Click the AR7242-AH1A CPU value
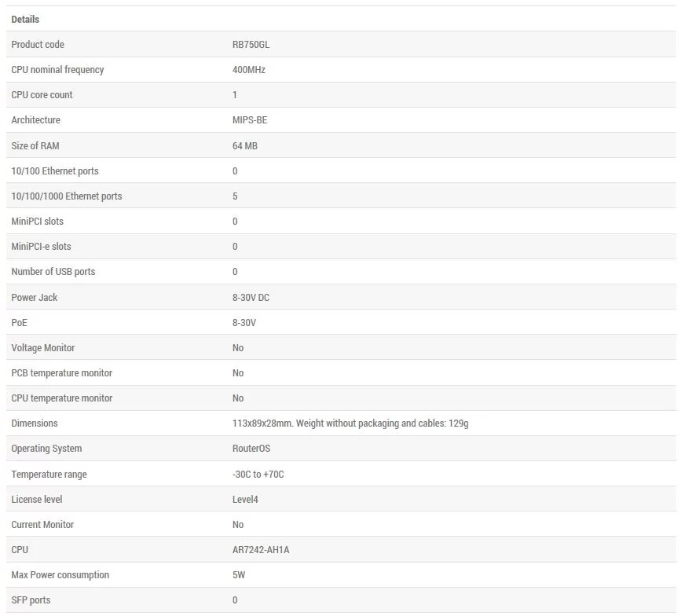 click(x=261, y=550)
